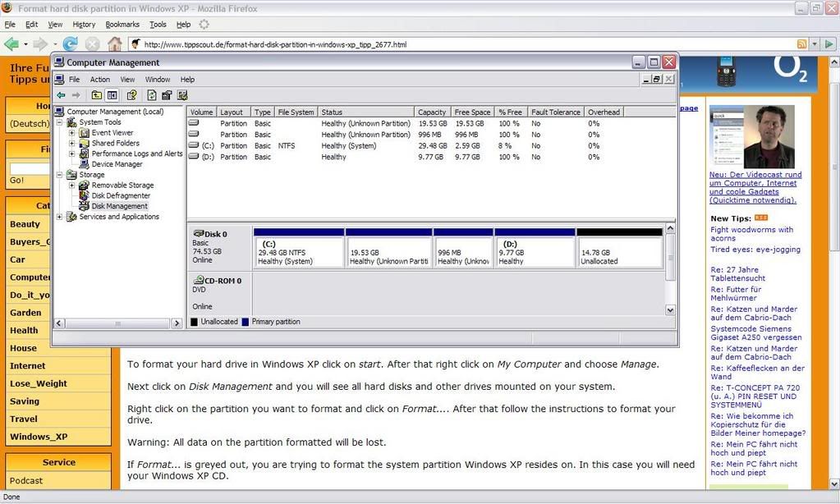
Task: Sort volume list by Capacity column header
Action: [x=432, y=112]
